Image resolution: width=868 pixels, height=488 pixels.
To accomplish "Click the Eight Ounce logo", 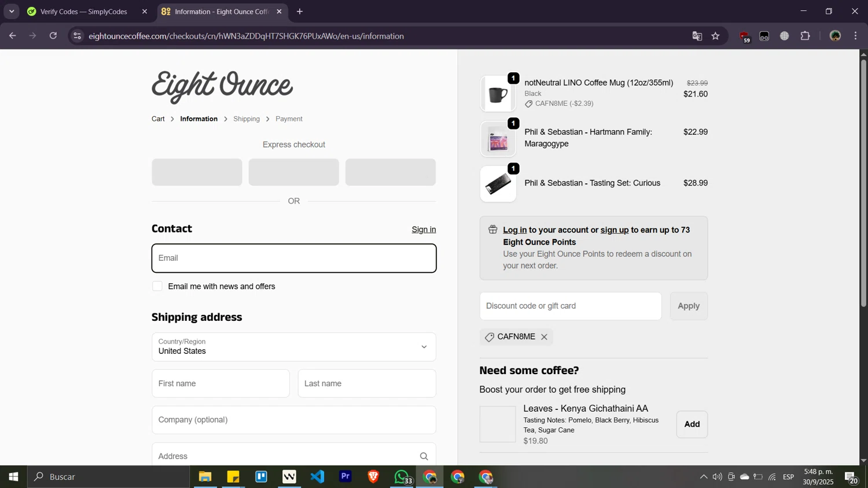I will point(222,86).
